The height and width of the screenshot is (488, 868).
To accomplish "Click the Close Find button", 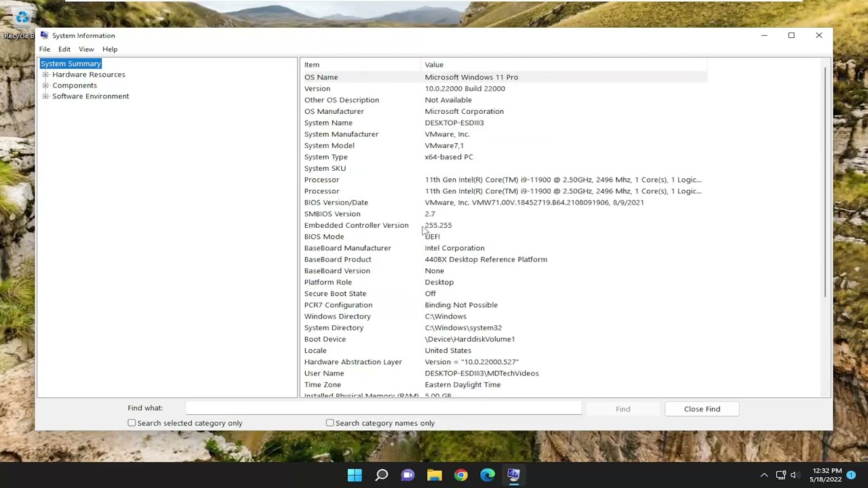I will pyautogui.click(x=702, y=409).
